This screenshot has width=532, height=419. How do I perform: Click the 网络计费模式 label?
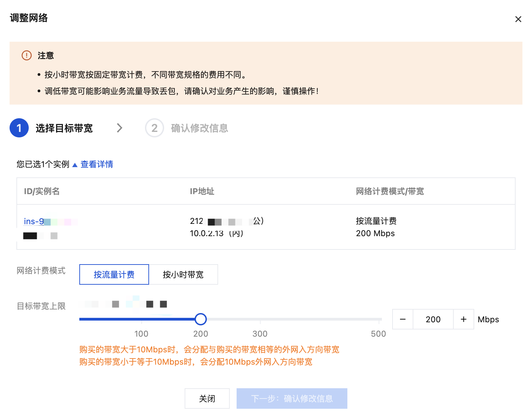click(x=41, y=271)
